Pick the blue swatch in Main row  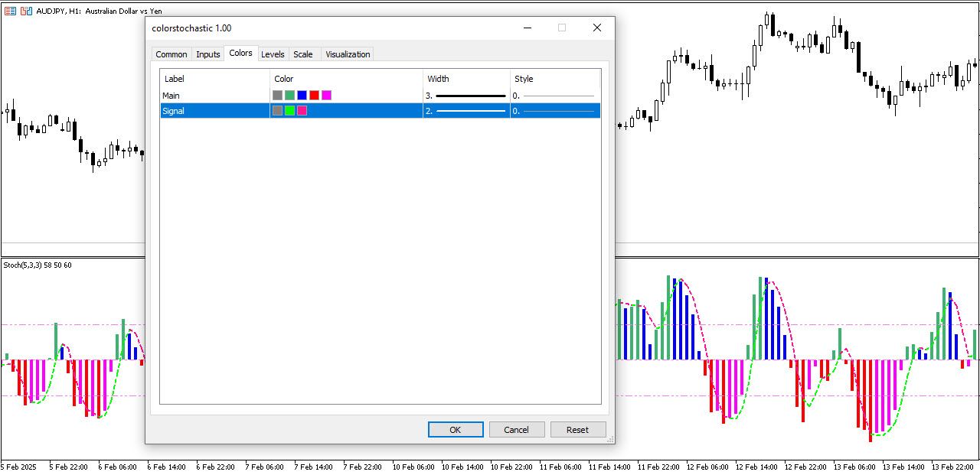(302, 96)
